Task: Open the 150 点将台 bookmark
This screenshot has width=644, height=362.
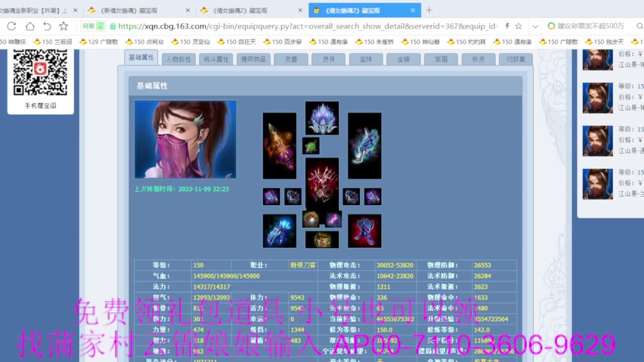Action: [x=145, y=42]
